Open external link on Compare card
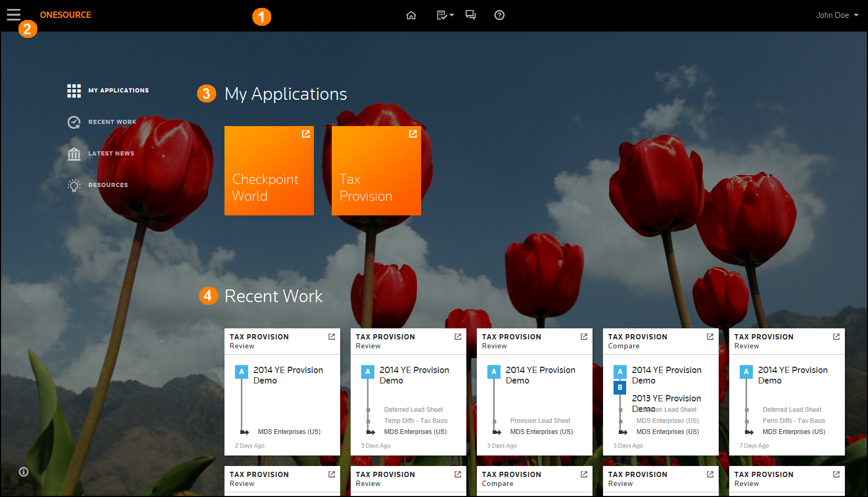868x497 pixels. click(x=710, y=337)
